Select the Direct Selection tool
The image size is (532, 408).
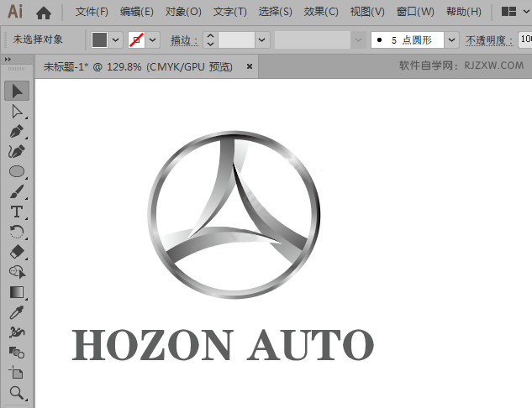click(17, 112)
